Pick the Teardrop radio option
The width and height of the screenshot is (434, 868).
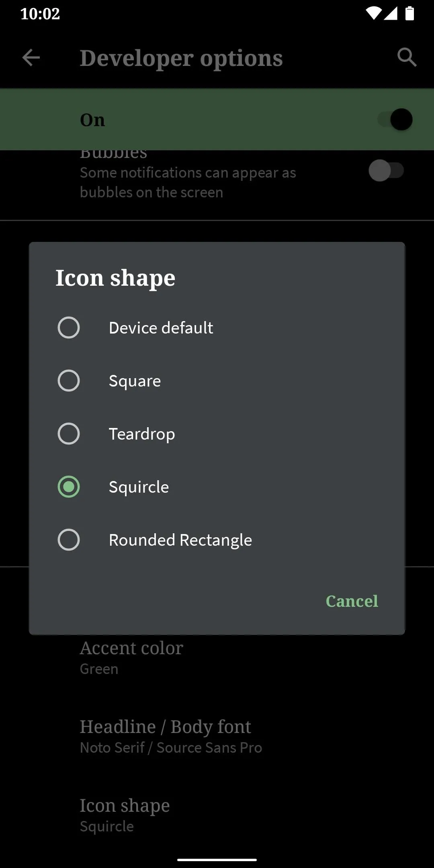69,434
